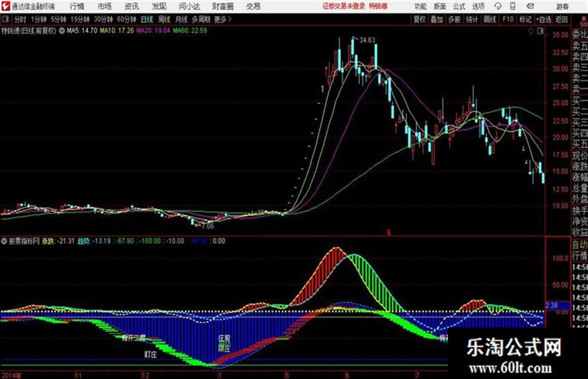The width and height of the screenshot is (588, 379).
Task: Click the 买五 row in order book
Action: 579,144
